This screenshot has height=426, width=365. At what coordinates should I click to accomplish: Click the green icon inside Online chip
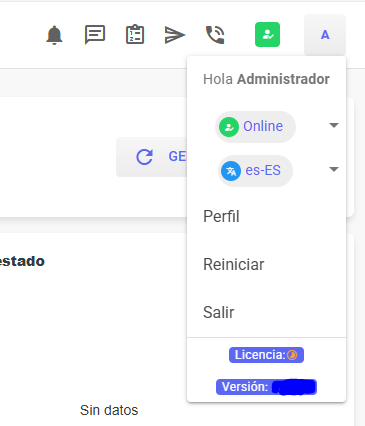229,127
